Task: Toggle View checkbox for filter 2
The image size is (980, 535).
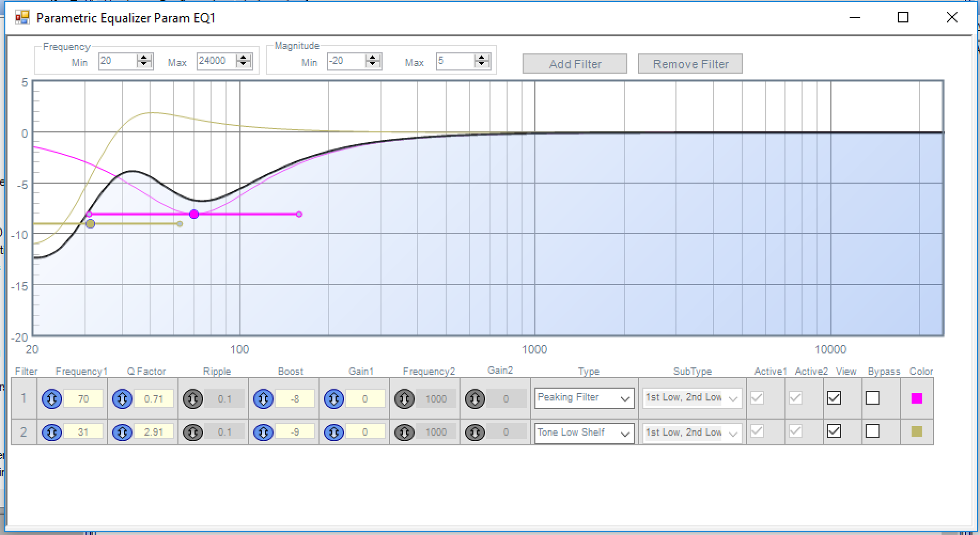Action: (834, 431)
